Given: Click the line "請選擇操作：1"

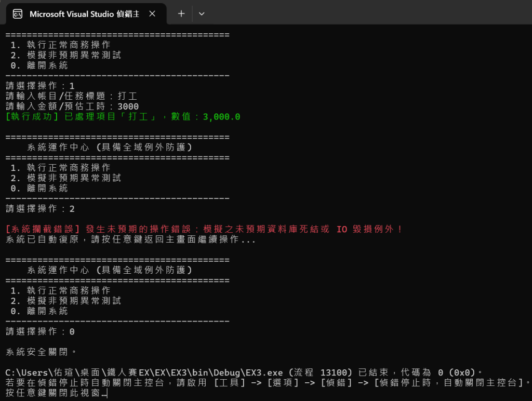Looking at the screenshot, I should pyautogui.click(x=40, y=86).
